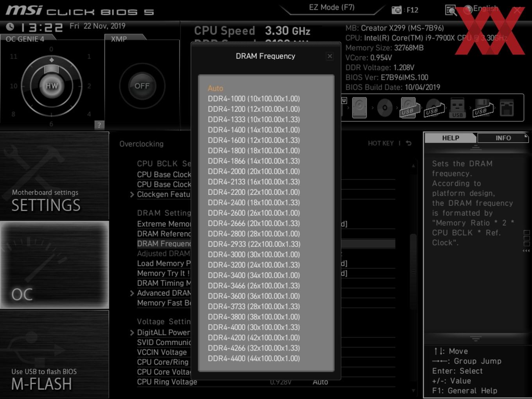Toggle the OC GENIE 4 HW knob
This screenshot has height=399, width=532.
pos(52,86)
